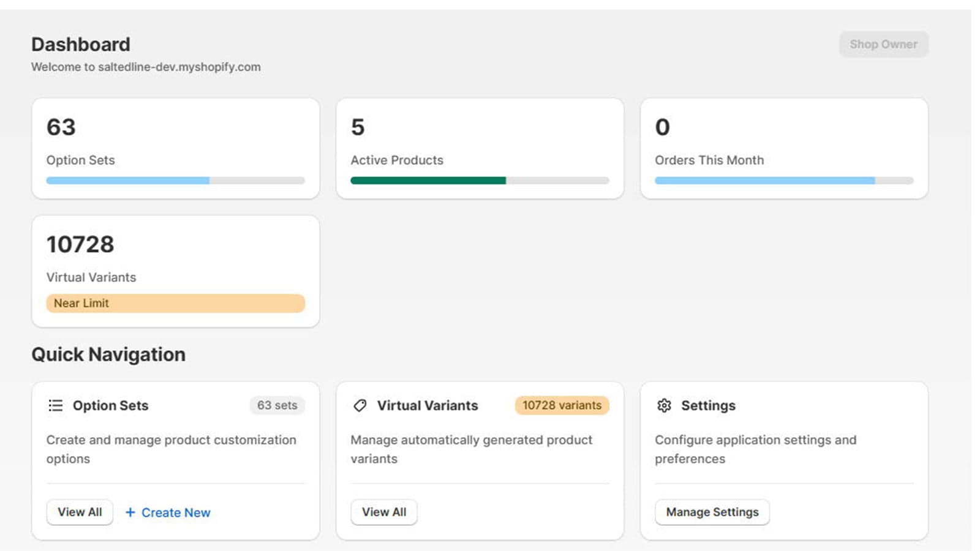This screenshot has height=551, width=980.
Task: Click the Dashboard heading
Action: (81, 44)
